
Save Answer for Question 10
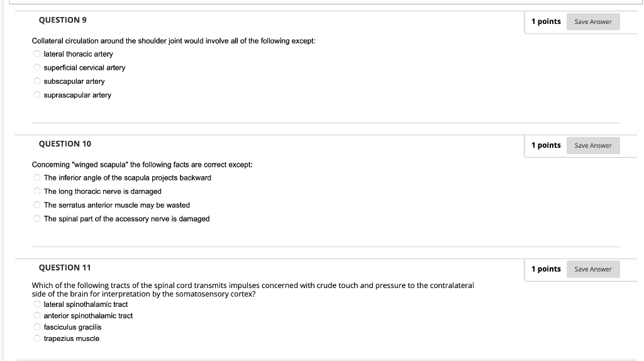pyautogui.click(x=592, y=145)
